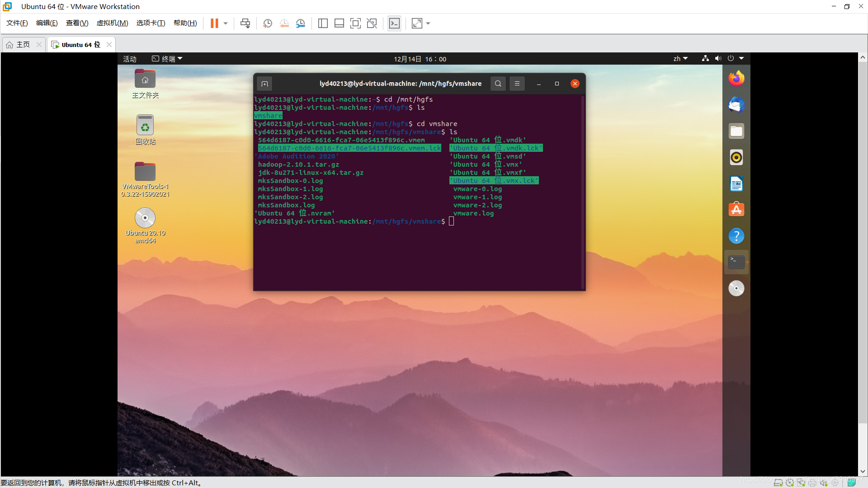Open the 编辑(E) menu
Viewport: 868px width, 488px height.
tap(47, 23)
